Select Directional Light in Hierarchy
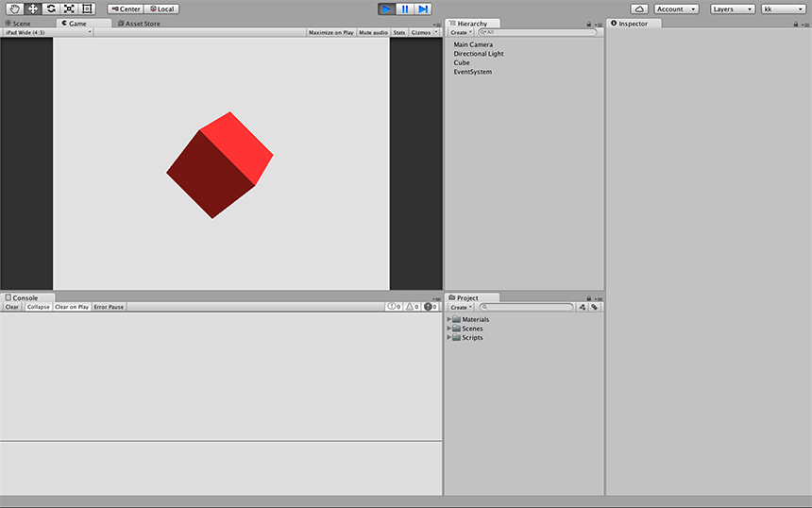The width and height of the screenshot is (812, 508). pos(479,53)
